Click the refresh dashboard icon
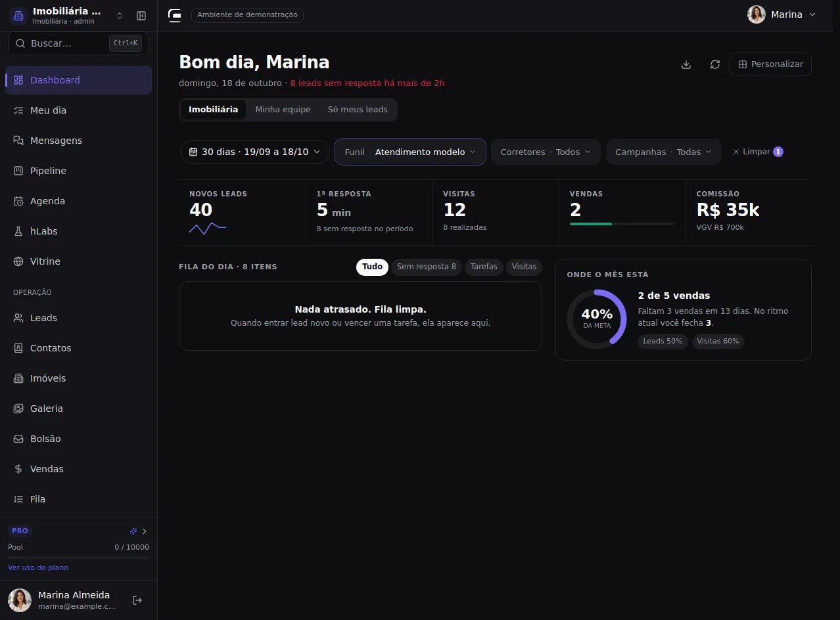Viewport: 840px width, 620px height. (715, 64)
